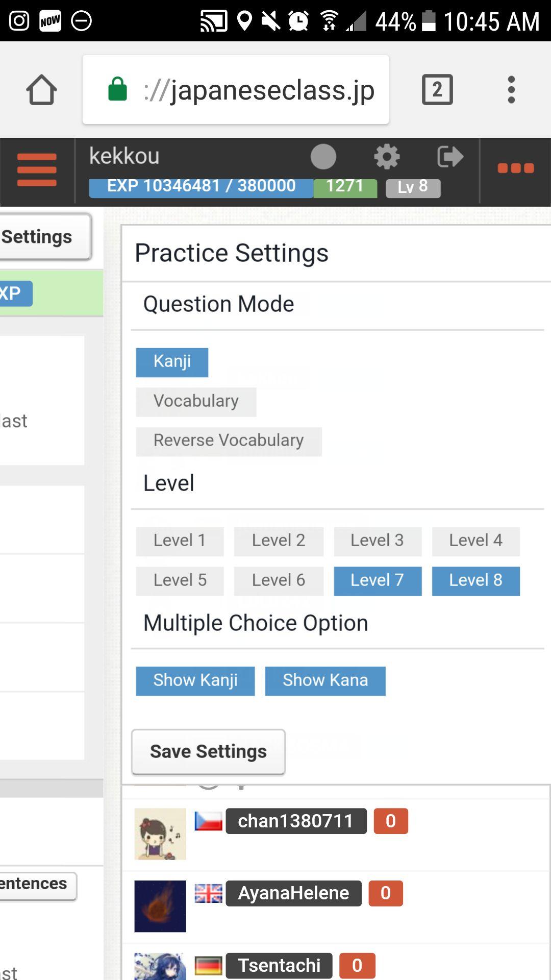The width and height of the screenshot is (551, 980).
Task: Click AyanaHelene's avatar thumbnail
Action: pos(160,906)
